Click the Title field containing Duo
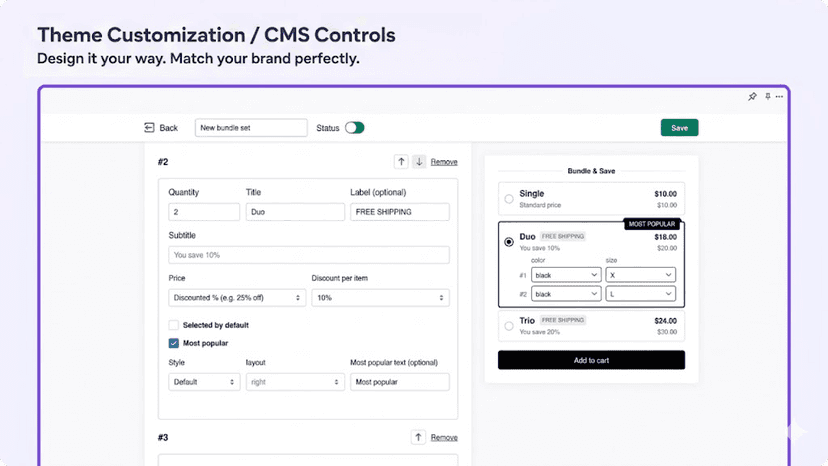828x466 pixels. [x=295, y=211]
